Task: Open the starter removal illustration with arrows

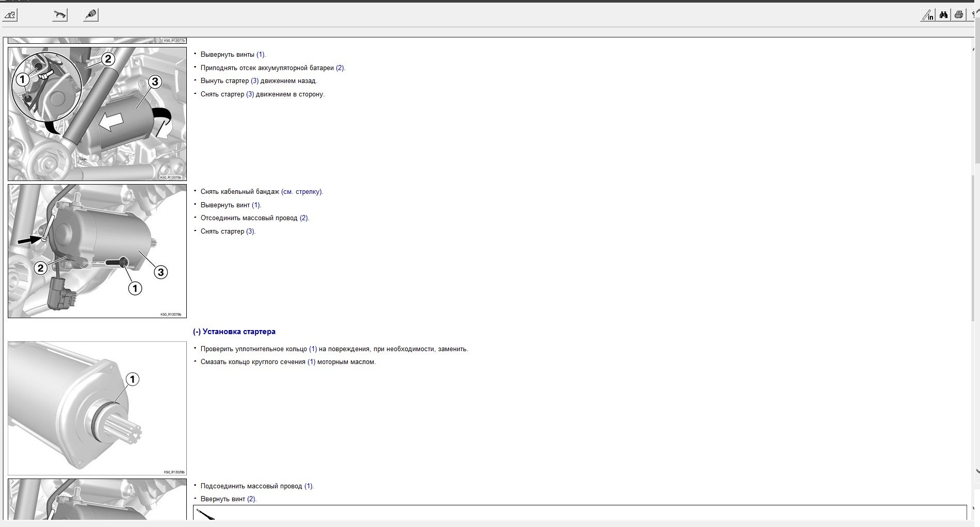Action: pyautogui.click(x=97, y=114)
